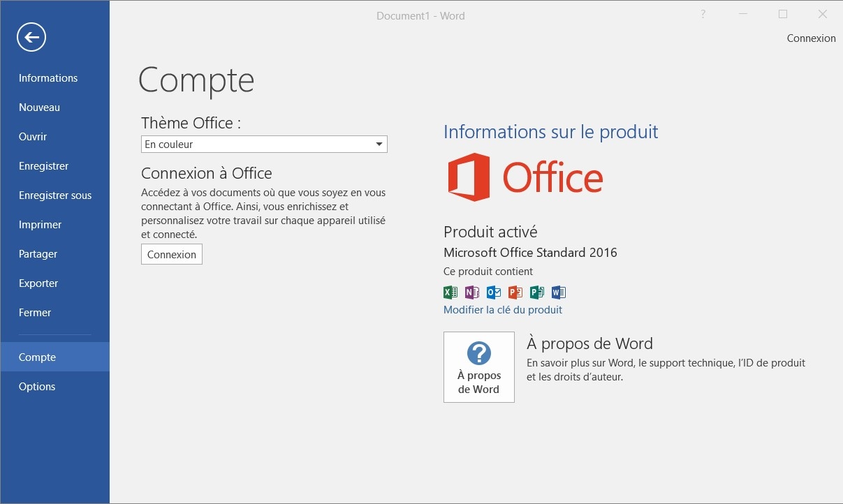843x504 pixels.
Task: Click the PowerPoint icon in the product list
Action: [515, 292]
